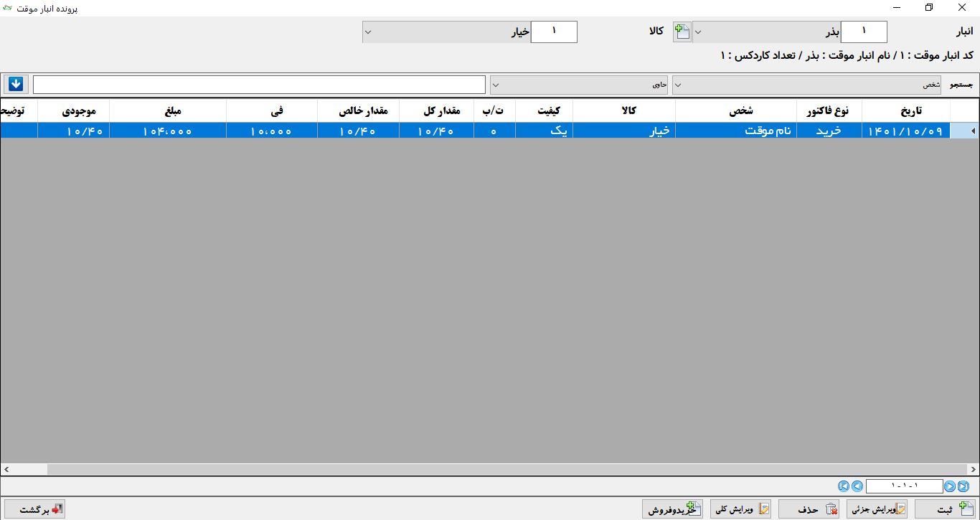Click the خریدوفروش (buy and sell) button

[672, 509]
